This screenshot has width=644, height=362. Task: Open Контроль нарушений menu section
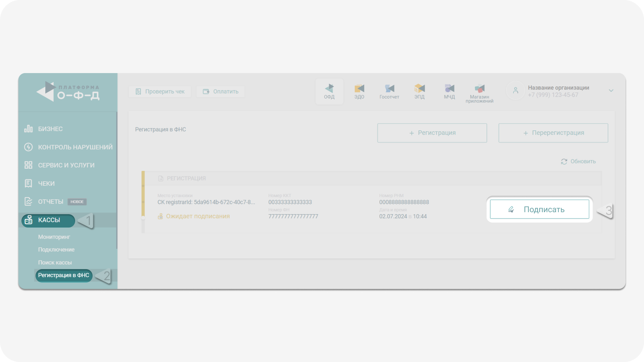75,147
